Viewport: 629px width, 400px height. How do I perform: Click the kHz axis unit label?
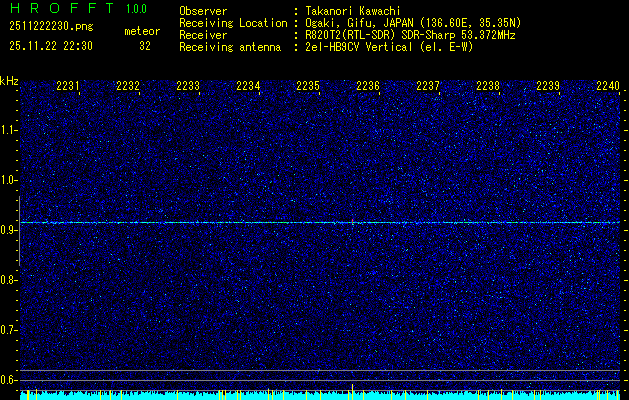coord(9,81)
